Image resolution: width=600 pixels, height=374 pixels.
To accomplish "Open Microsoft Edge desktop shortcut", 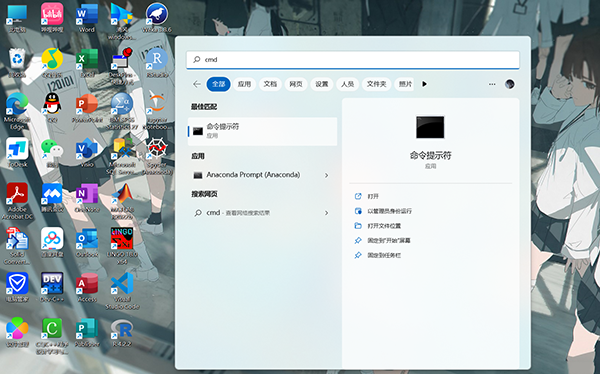I will (16, 111).
